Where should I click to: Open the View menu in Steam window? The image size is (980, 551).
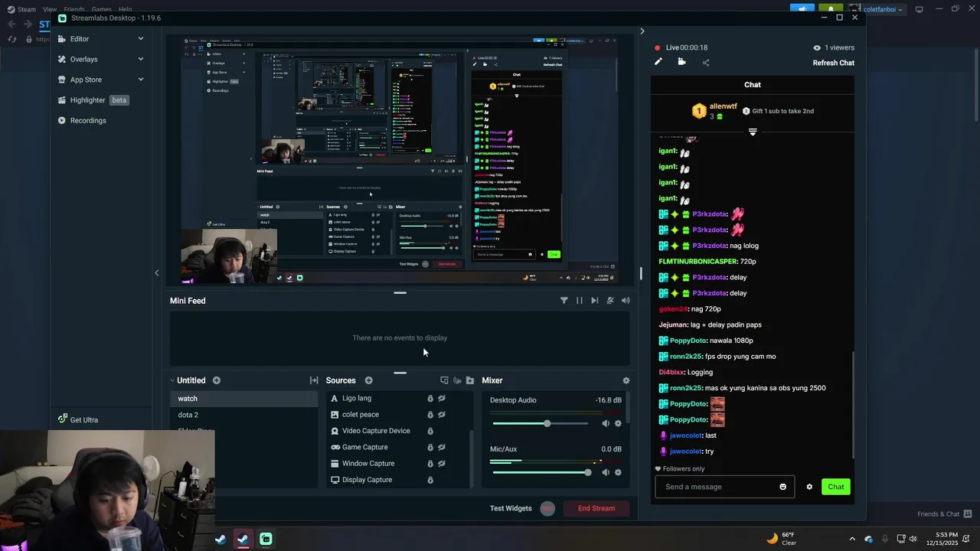pyautogui.click(x=50, y=9)
